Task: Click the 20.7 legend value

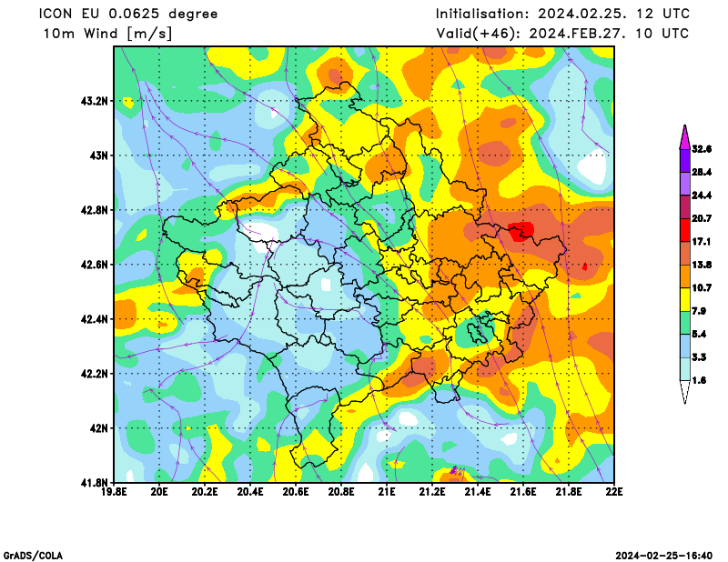Action: tap(702, 218)
